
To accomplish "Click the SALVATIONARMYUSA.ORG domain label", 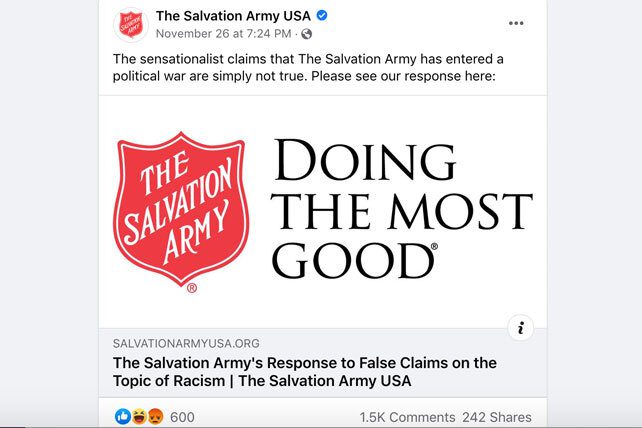I will coord(186,343).
